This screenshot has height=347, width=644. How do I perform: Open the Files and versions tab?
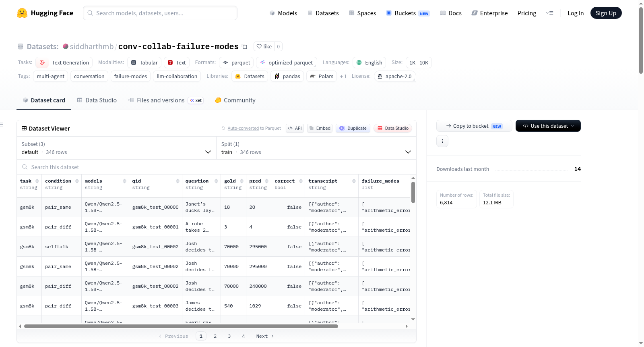(x=166, y=100)
